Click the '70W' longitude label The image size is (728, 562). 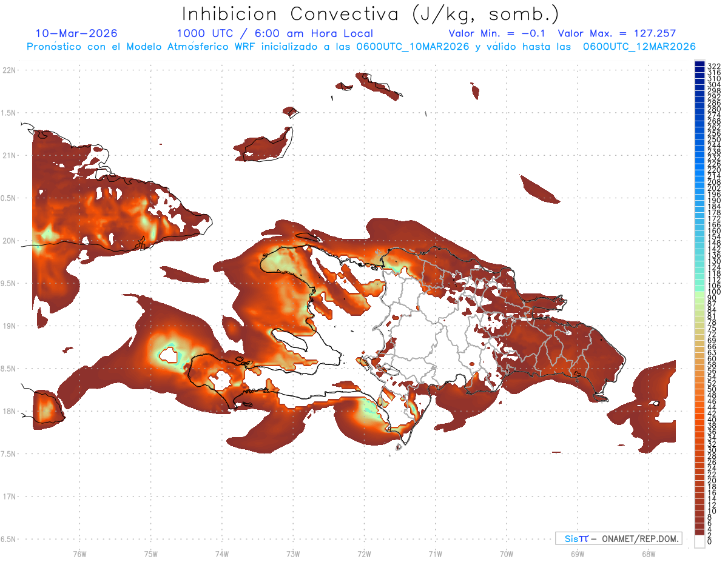tap(507, 553)
